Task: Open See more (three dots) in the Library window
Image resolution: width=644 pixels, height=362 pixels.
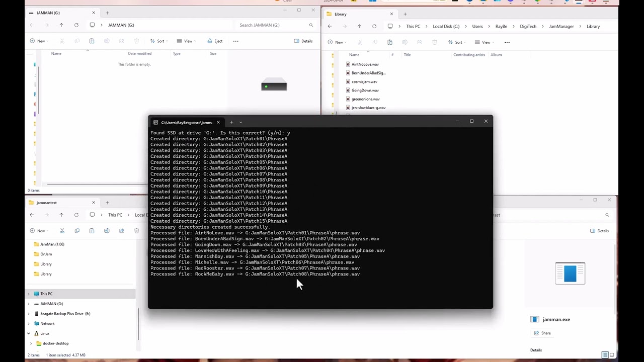Action: point(507,42)
